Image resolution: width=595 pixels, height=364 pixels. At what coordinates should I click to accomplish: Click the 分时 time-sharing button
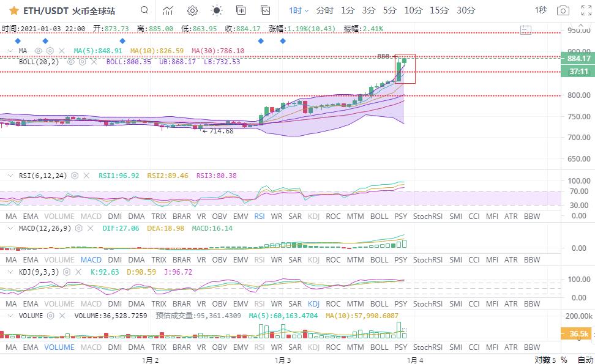point(325,10)
